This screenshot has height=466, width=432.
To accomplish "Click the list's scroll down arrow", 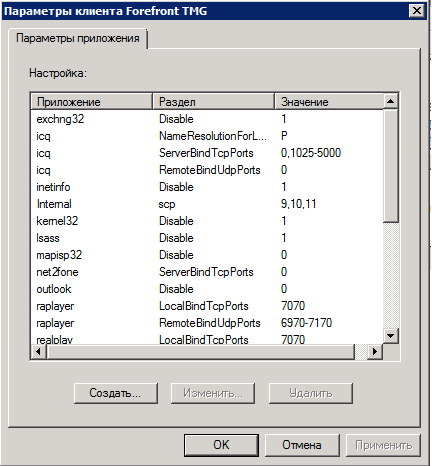I will click(x=391, y=335).
